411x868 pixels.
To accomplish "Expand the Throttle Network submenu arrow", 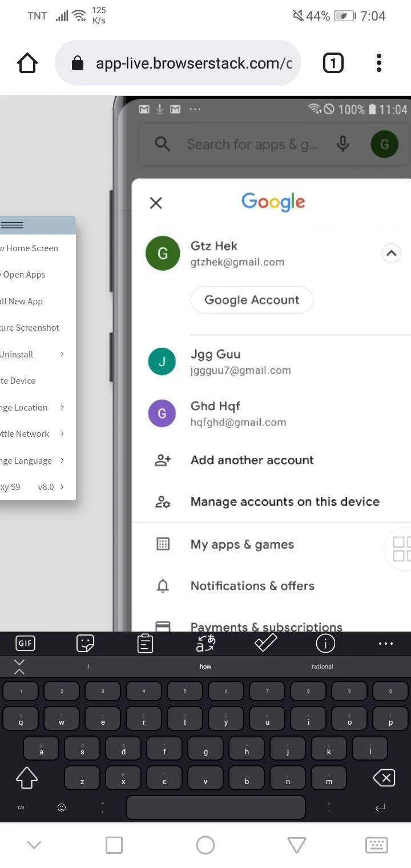I will tap(62, 434).
